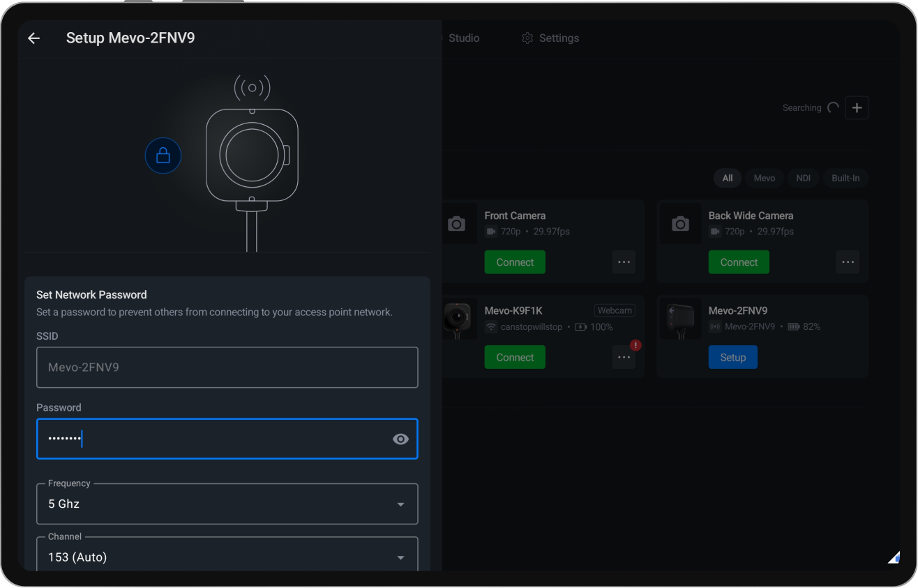
Task: Click the Searching status text
Action: (x=802, y=108)
